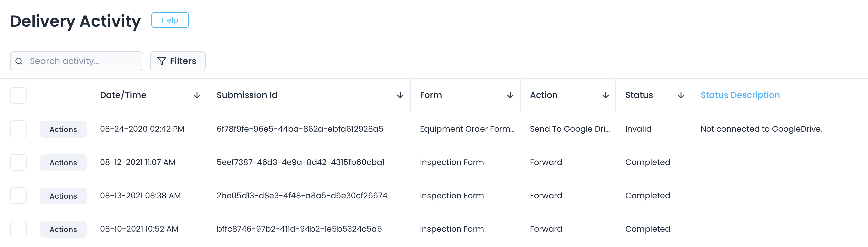Viewport: 868px width, 247px height.
Task: Click the Status Description column header
Action: tap(740, 95)
